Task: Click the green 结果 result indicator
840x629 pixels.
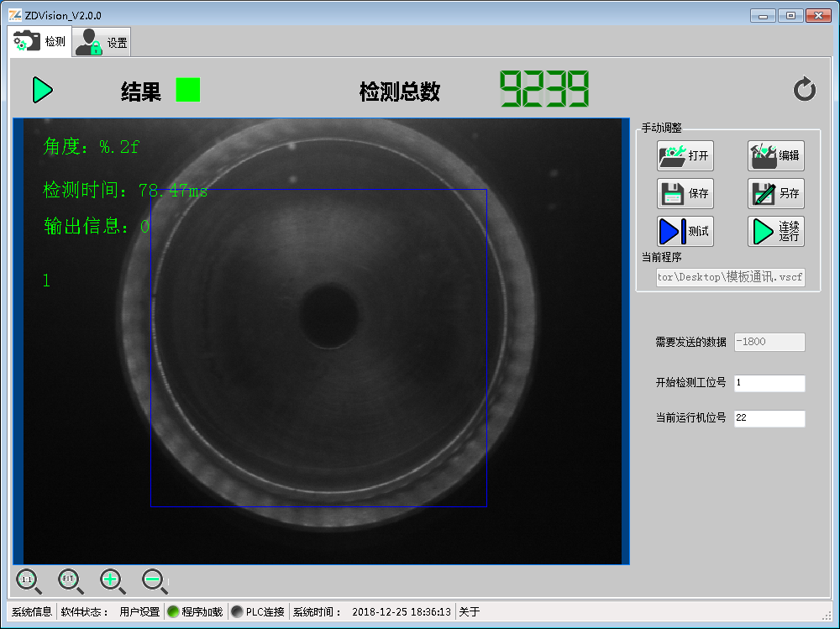Action: point(188,90)
